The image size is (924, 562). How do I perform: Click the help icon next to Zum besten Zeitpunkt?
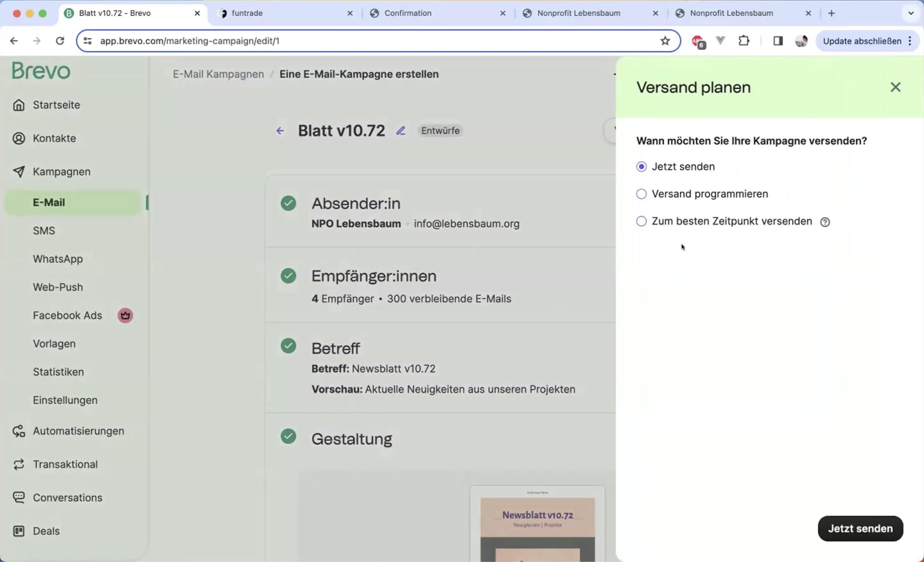tap(824, 222)
